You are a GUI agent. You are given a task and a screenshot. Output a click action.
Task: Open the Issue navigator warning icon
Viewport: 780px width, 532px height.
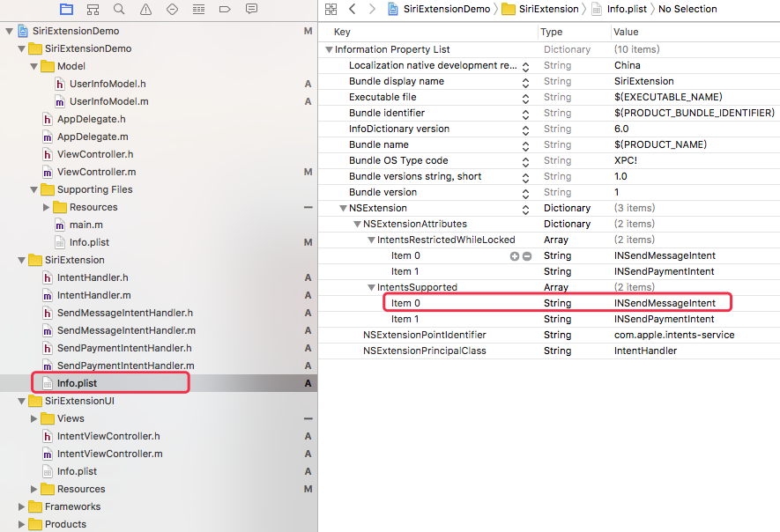click(x=145, y=9)
